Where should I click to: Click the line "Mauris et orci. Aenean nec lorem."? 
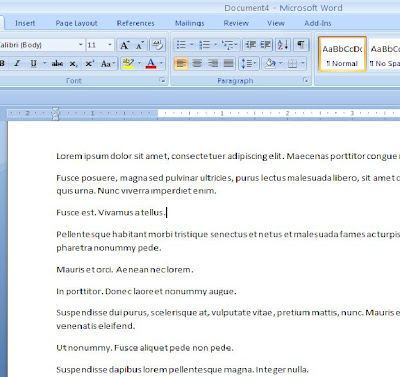(x=125, y=270)
